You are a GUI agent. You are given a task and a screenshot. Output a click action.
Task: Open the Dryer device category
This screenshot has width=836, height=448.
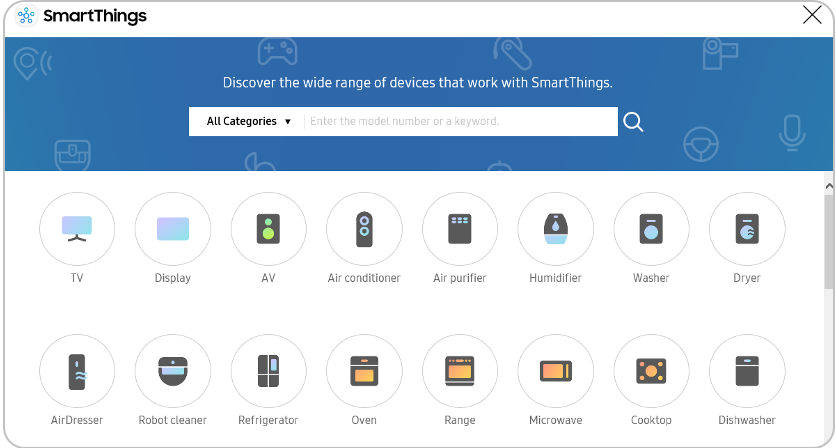point(747,230)
